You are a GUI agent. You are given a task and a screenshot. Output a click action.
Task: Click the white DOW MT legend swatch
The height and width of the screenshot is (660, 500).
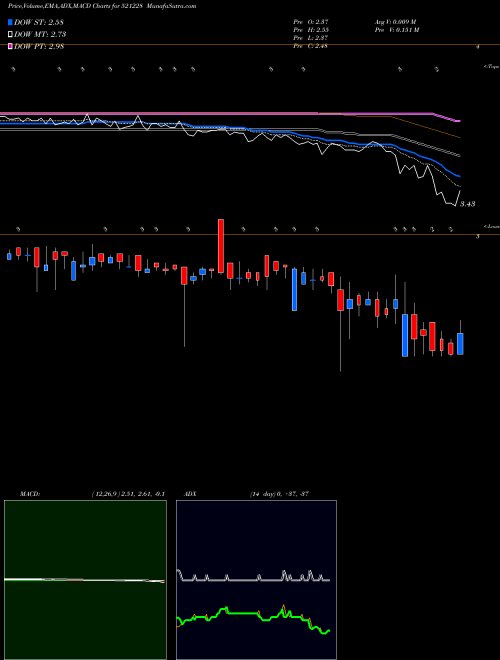coord(11,34)
